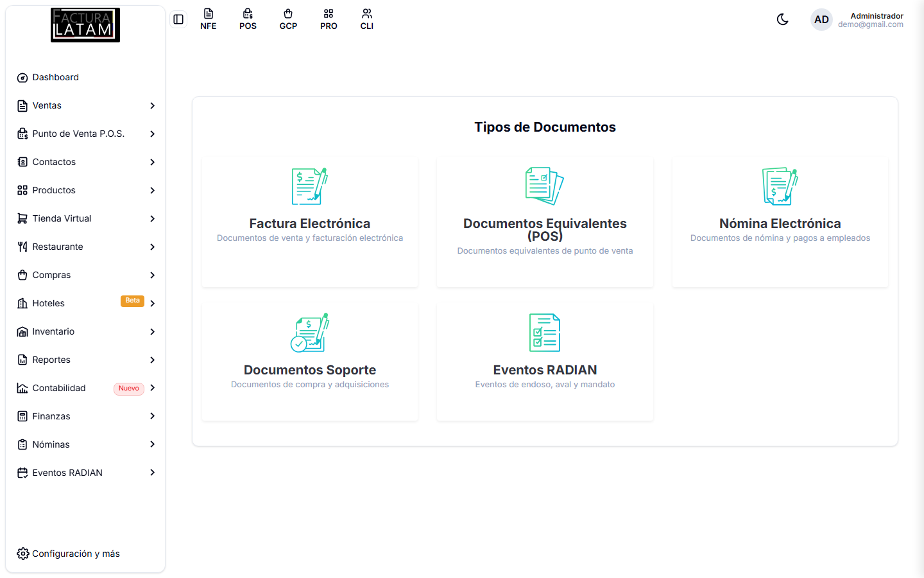Screen dimensions: 924x578
Task: Expand the Contactos chevron
Action: pos(152,162)
